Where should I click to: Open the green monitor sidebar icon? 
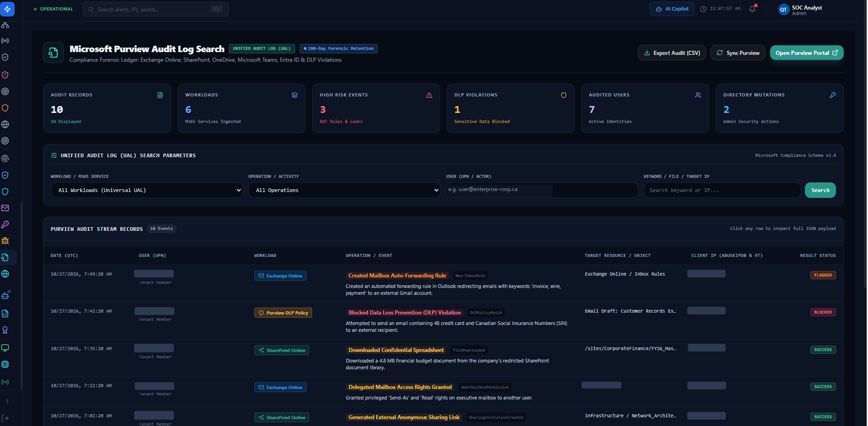click(x=5, y=348)
